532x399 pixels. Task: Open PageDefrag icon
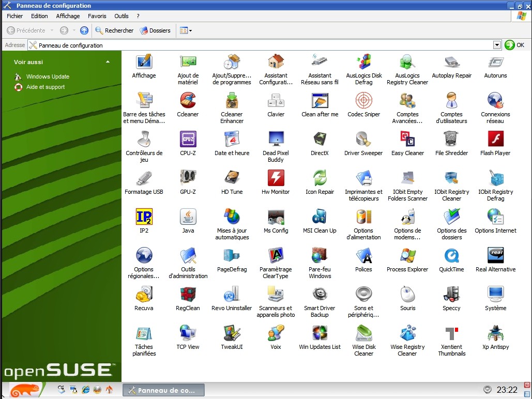tap(232, 255)
